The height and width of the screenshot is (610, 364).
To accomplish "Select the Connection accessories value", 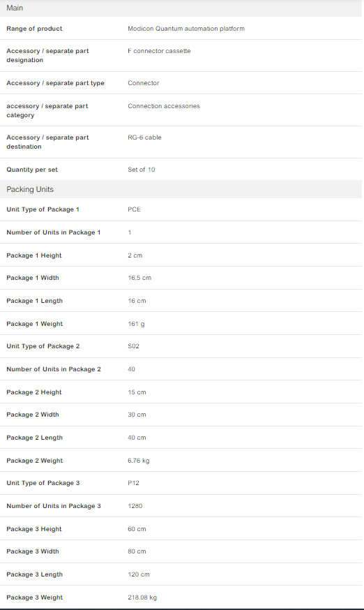I will (x=164, y=106).
